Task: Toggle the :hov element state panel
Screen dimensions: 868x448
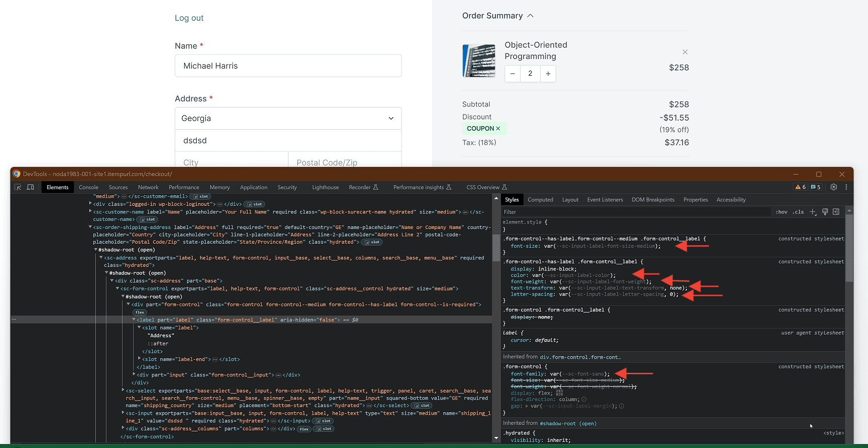Action: tap(781, 212)
